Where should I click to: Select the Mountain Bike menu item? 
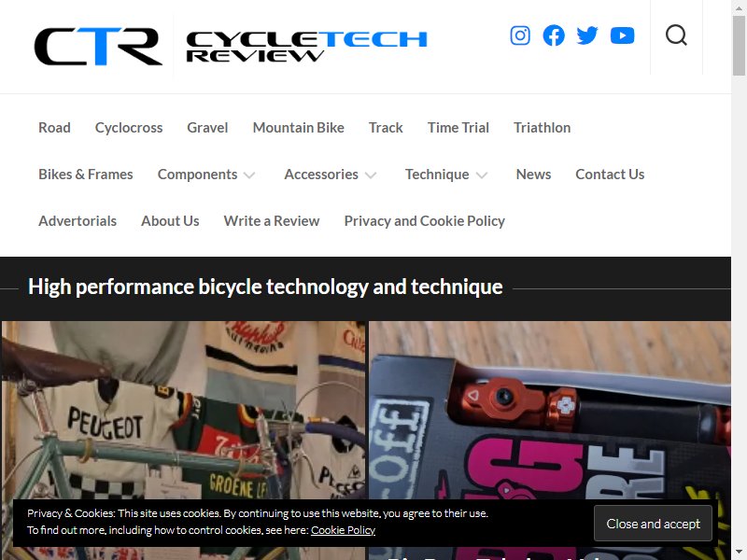(x=298, y=128)
